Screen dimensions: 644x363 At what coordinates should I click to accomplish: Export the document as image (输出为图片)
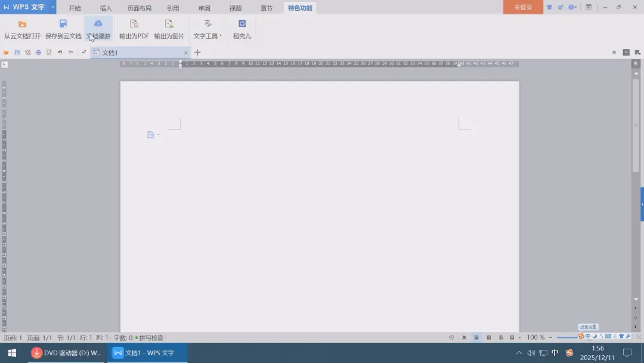pyautogui.click(x=169, y=29)
